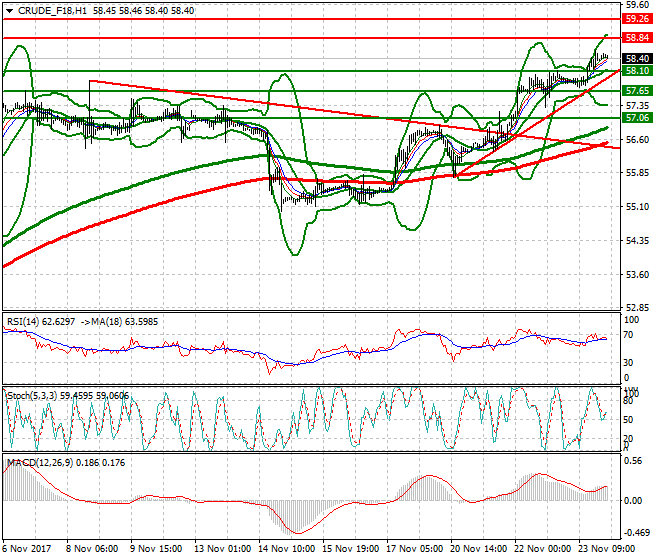Click the black 58.40 current price tag
This screenshot has height=560, width=660.
[x=637, y=59]
